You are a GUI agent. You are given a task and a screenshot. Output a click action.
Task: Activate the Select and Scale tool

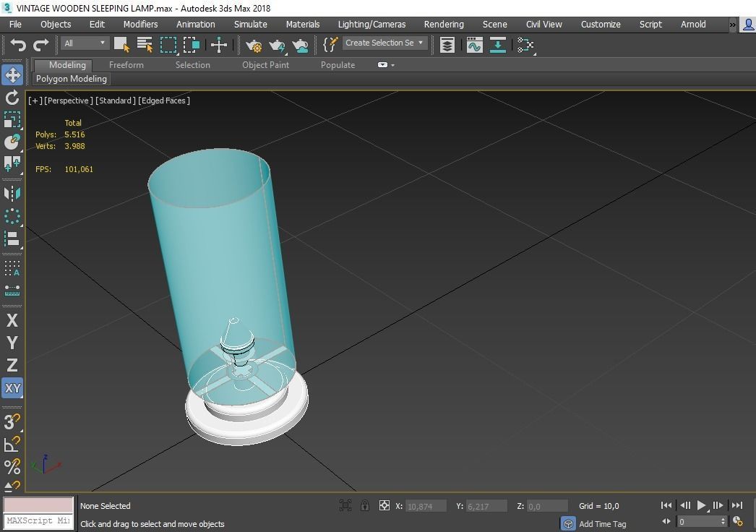pos(12,119)
